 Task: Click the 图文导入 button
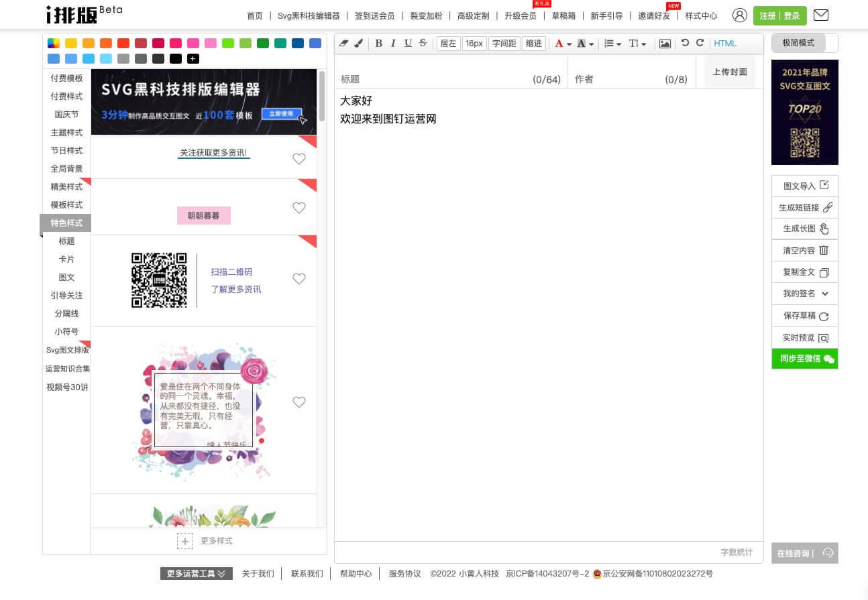tap(805, 186)
